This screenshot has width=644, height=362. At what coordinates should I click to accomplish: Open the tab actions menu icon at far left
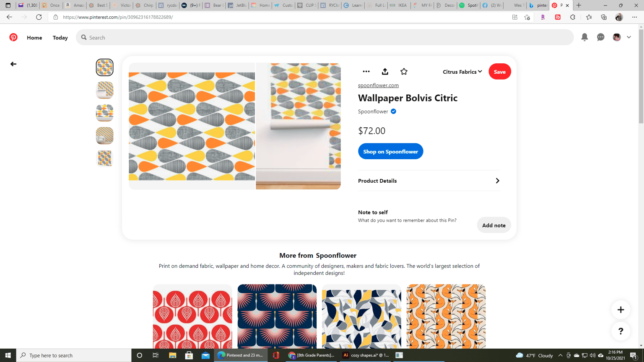pyautogui.click(x=8, y=5)
